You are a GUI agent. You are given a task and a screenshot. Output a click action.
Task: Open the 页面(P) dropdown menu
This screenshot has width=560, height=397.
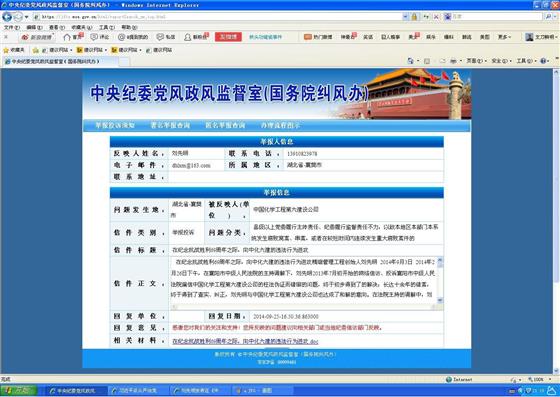click(477, 61)
